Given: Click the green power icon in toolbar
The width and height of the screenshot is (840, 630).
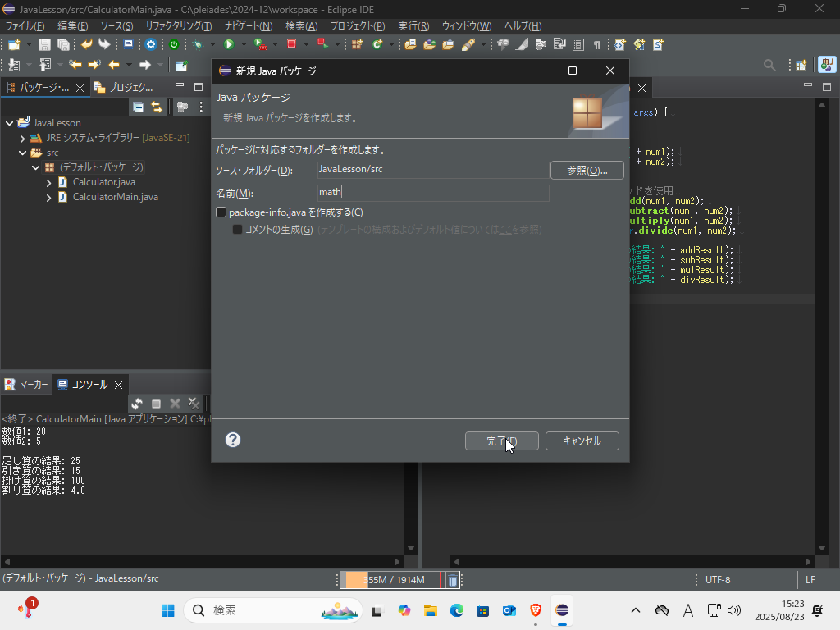Looking at the screenshot, I should coord(174,45).
